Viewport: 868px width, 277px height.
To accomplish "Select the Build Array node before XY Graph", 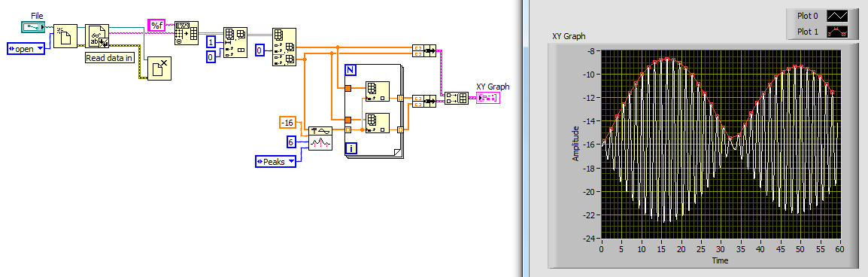I will (457, 99).
